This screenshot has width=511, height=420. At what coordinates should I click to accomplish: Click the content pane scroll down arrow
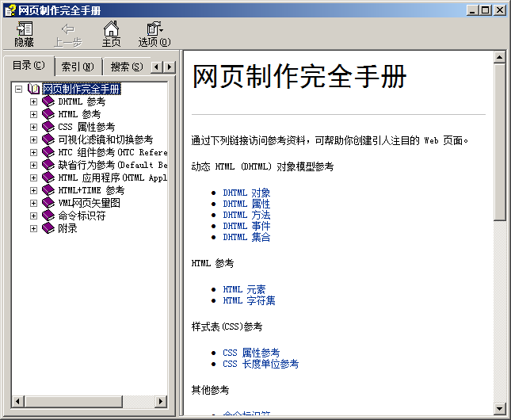tap(500, 408)
